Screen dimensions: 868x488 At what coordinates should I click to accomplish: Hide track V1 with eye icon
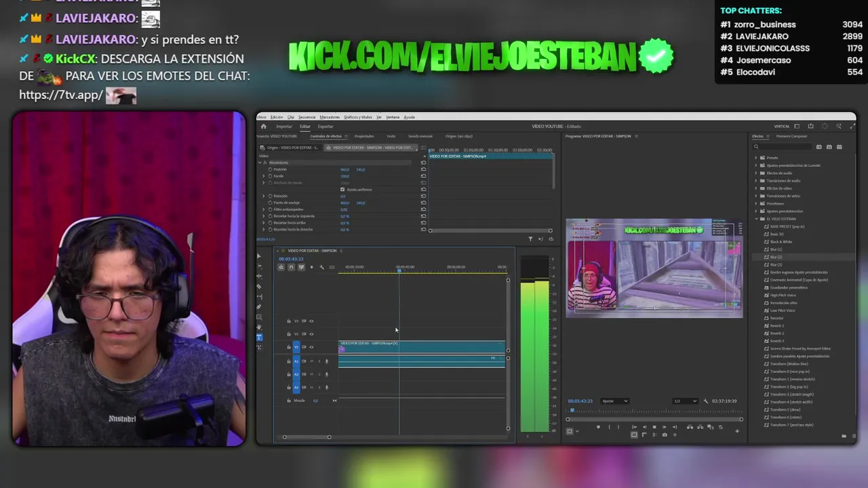311,347
